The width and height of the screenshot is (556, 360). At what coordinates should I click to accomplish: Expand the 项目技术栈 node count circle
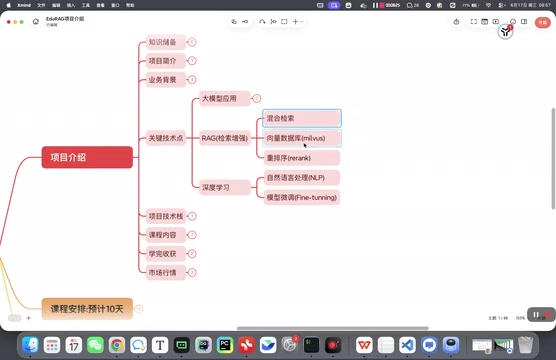(192, 216)
